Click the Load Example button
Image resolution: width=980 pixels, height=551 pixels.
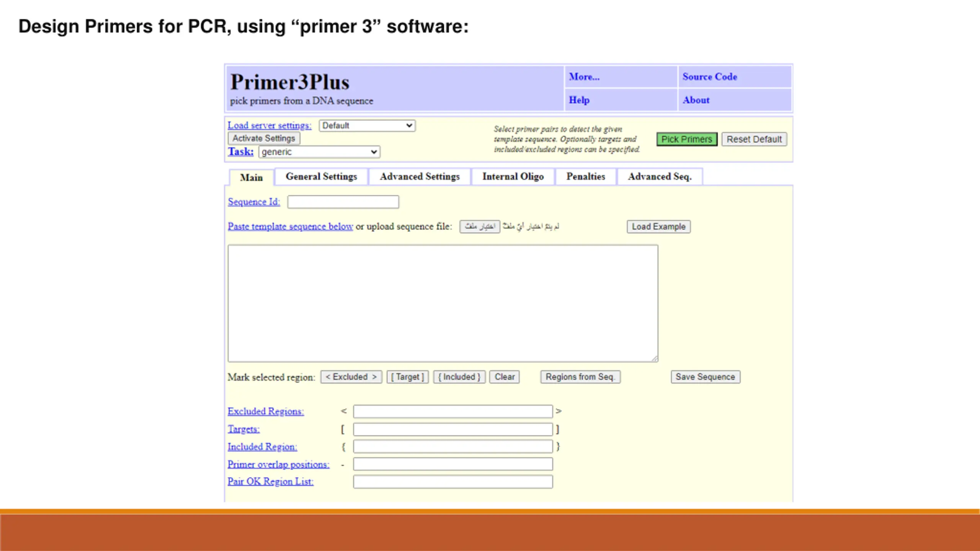(658, 227)
